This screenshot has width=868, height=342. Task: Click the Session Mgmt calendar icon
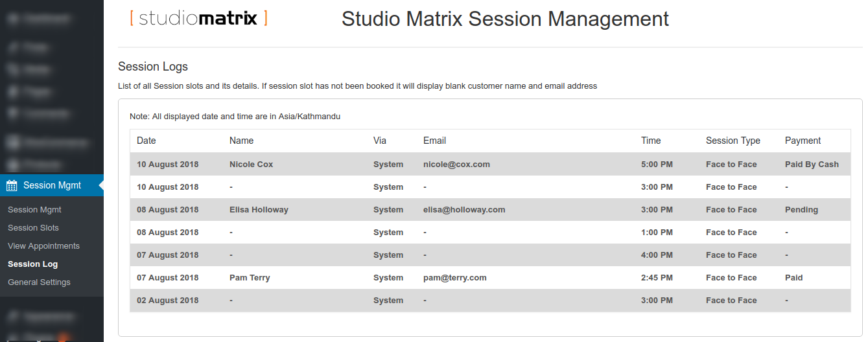click(12, 186)
